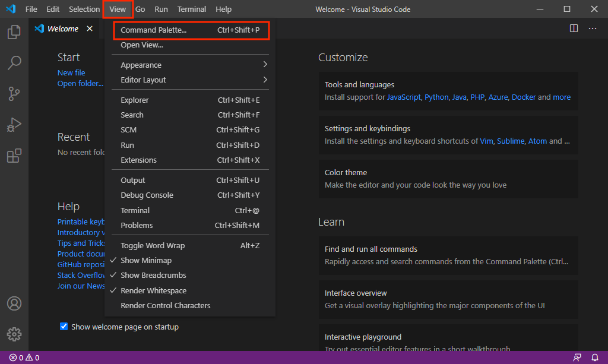Choose Output in the View menu
Viewport: 608px width, 364px height.
click(190, 181)
